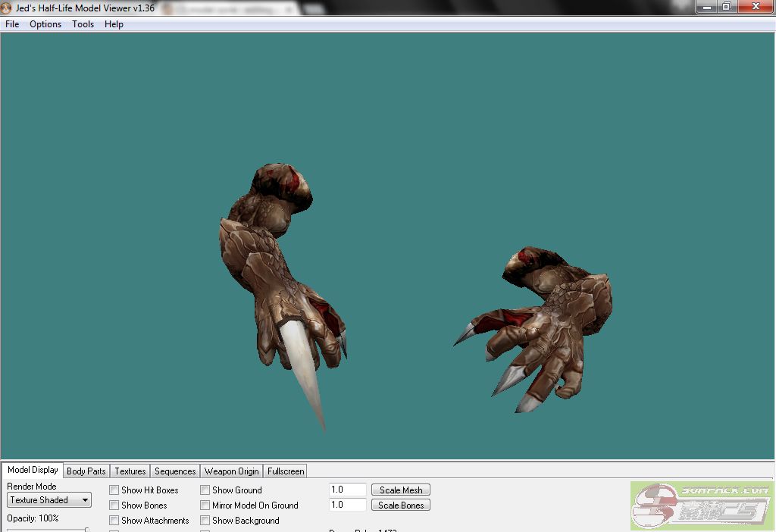Screen dimensions: 776x532
Task: Click the Scale Bones value input field
Action: coord(347,505)
